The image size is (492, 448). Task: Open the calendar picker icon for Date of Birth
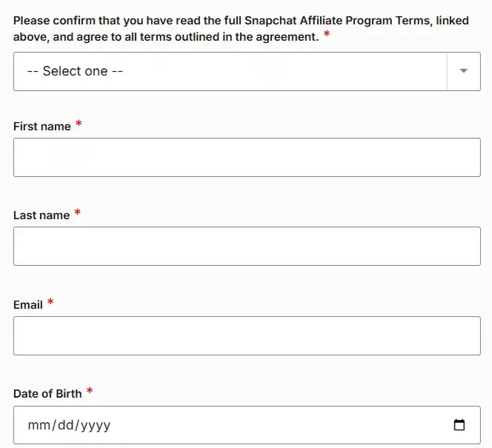coord(459,425)
